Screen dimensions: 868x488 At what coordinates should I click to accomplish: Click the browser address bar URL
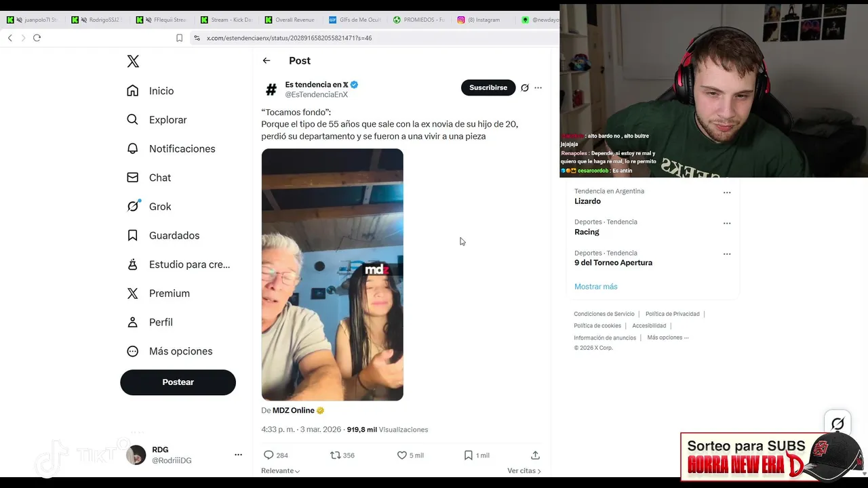click(x=289, y=38)
